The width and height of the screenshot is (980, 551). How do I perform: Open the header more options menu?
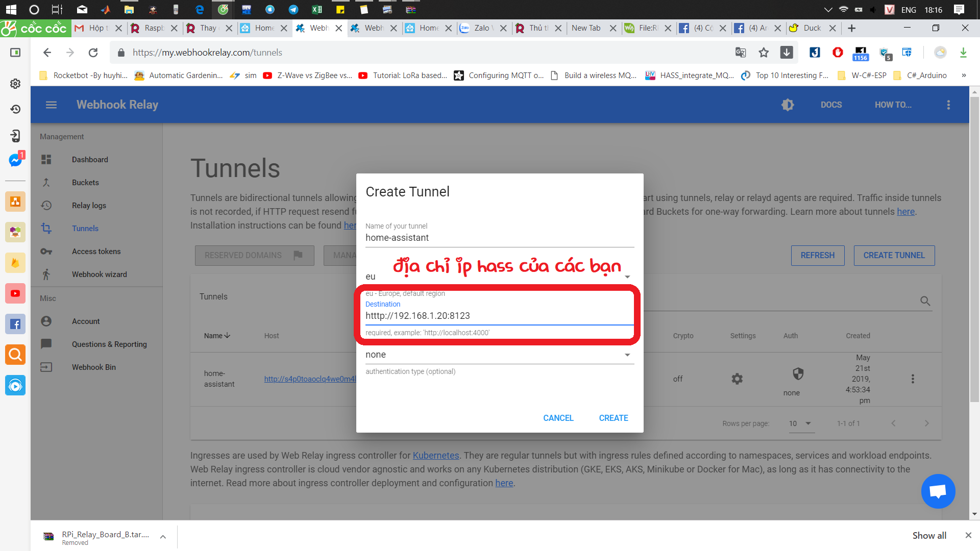tap(948, 105)
